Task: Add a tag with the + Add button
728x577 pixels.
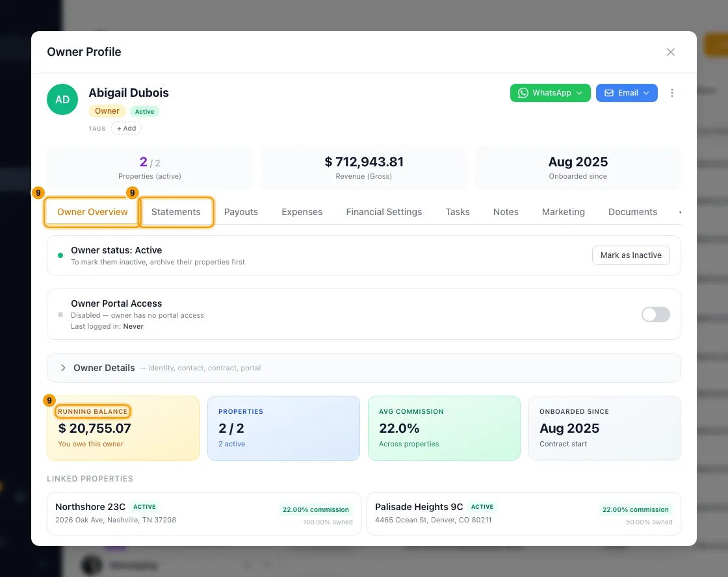Action: (x=126, y=129)
